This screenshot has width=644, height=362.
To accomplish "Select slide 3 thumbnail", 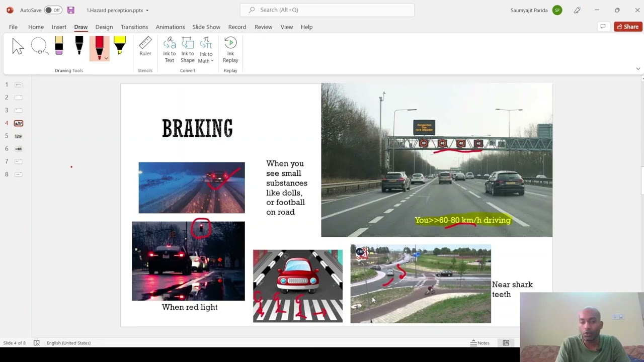I will (19, 110).
